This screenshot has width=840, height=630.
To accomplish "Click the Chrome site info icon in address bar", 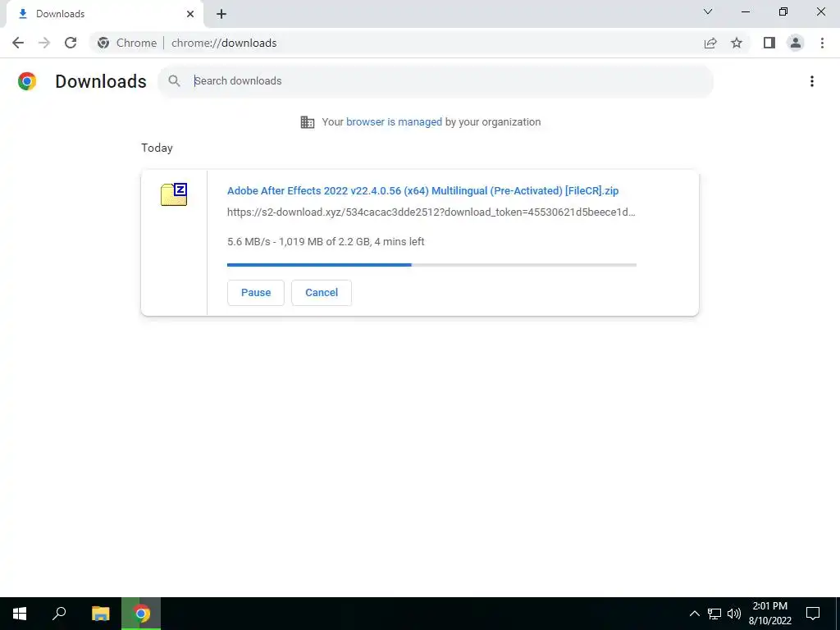I will pyautogui.click(x=103, y=43).
